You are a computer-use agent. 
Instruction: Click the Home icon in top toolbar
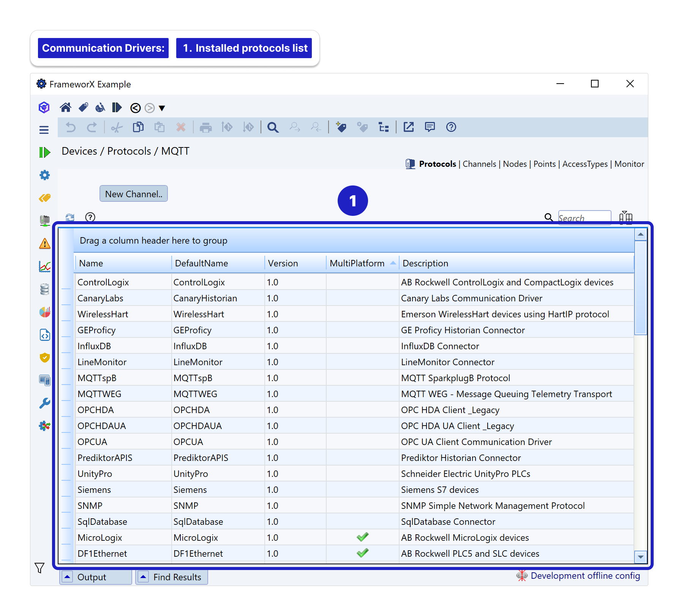point(65,108)
